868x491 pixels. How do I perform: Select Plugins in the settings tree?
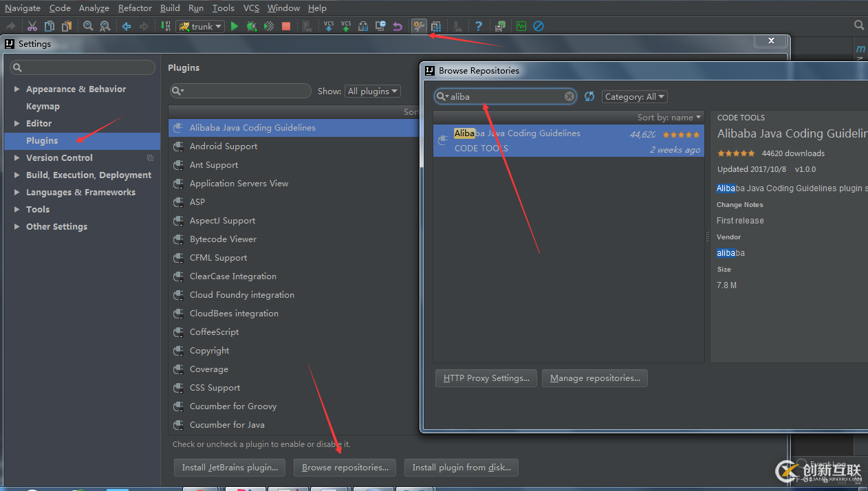pos(83,141)
